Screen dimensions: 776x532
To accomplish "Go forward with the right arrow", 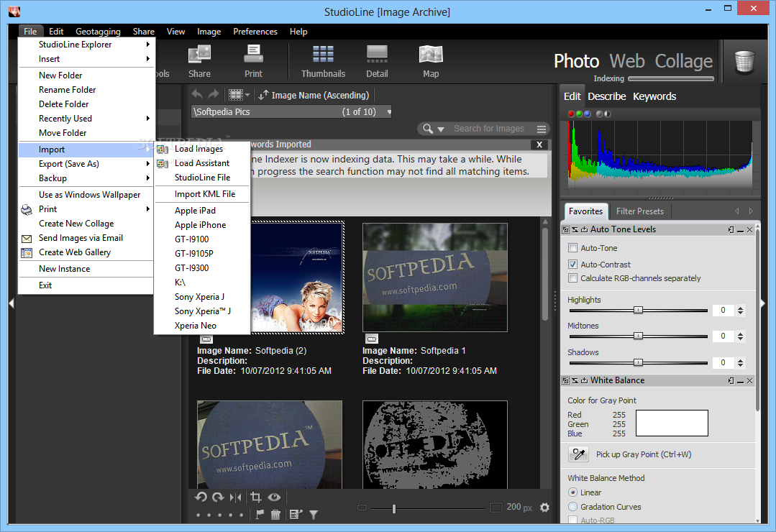I will click(x=214, y=94).
